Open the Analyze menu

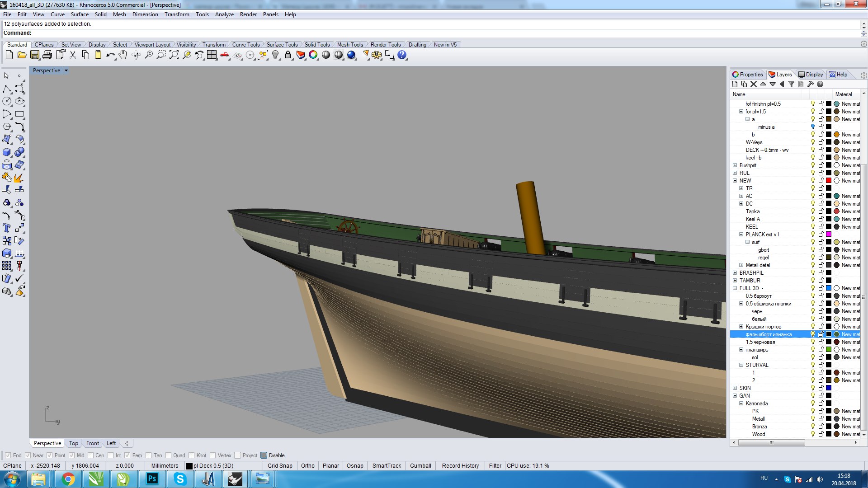[224, 14]
